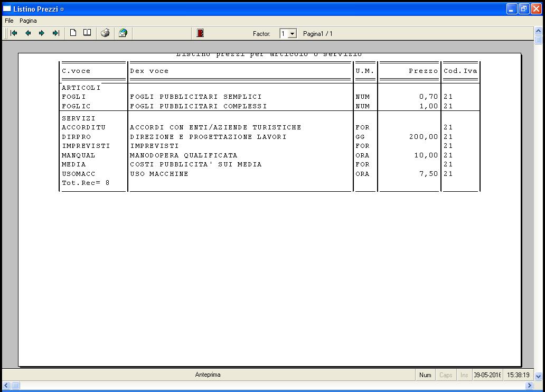
Task: Click the 'U.M.' column header
Action: coord(364,71)
